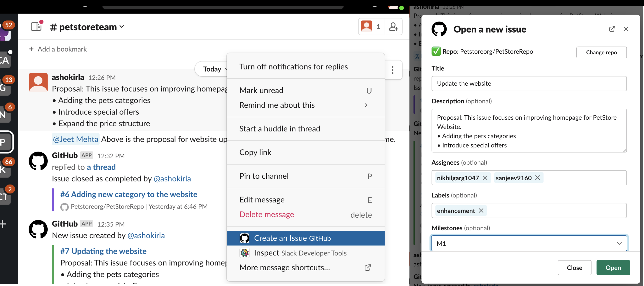Click the Open button to create the issue
The height and width of the screenshot is (286, 644).
(613, 267)
